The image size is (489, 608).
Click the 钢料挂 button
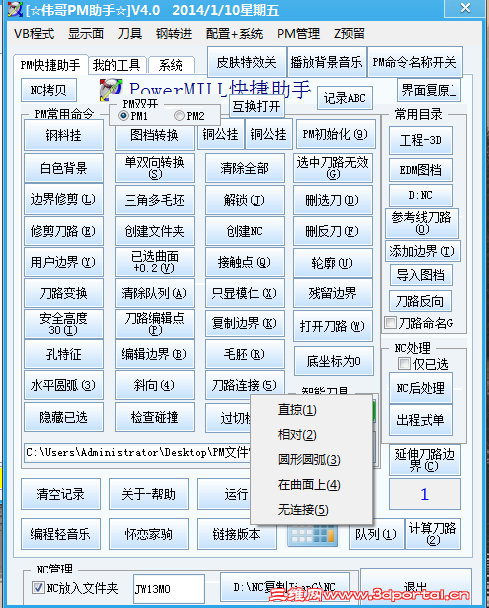tap(64, 135)
